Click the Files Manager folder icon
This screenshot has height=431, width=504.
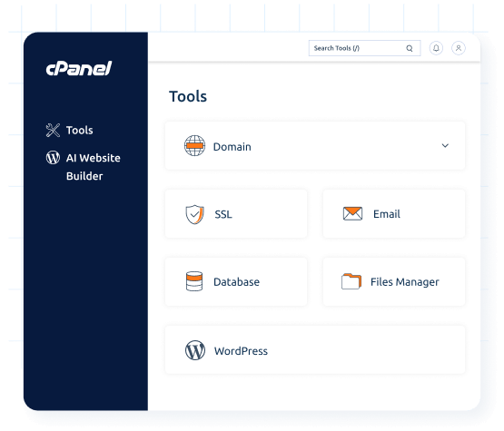tap(351, 281)
